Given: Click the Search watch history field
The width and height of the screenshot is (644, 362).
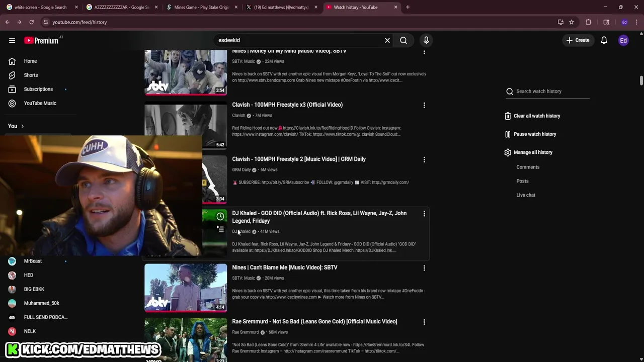Looking at the screenshot, I should coord(547,92).
